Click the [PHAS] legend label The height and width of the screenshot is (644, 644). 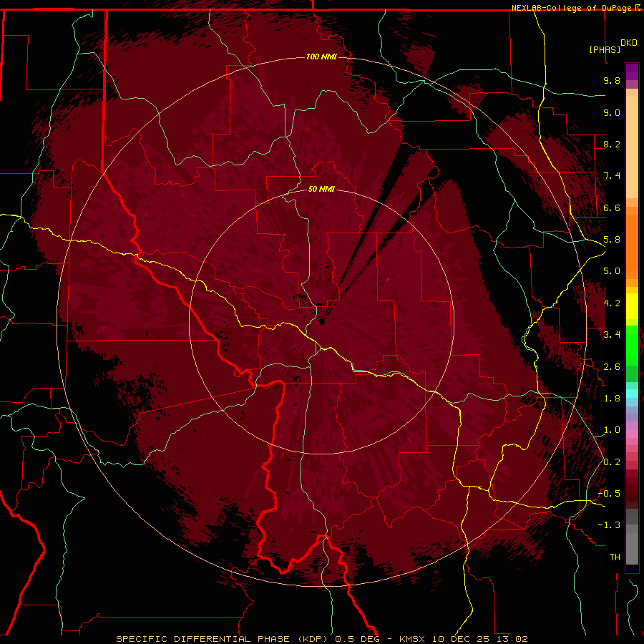(x=605, y=49)
